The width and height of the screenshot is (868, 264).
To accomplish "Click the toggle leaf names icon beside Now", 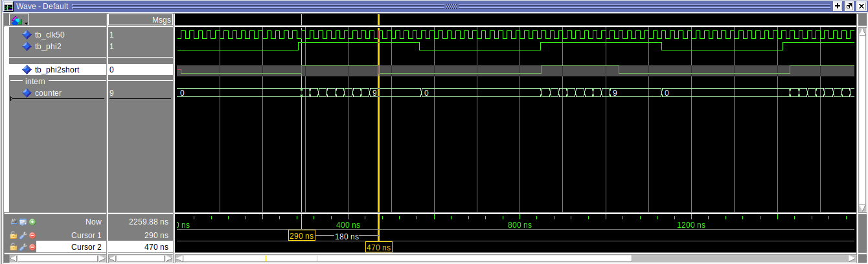I will click(14, 221).
